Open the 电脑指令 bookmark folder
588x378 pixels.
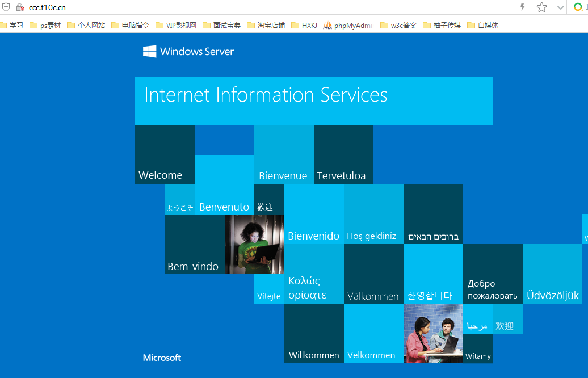click(x=130, y=25)
